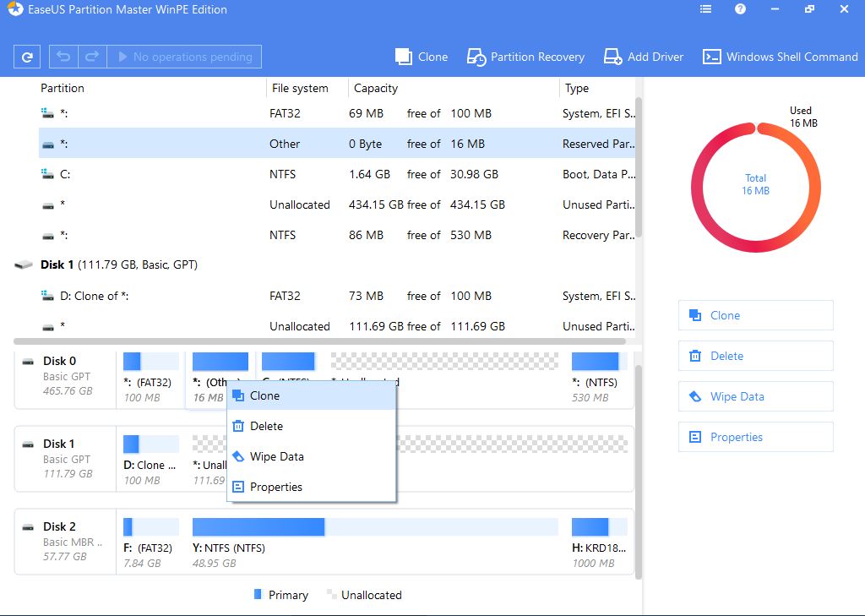Select the Y: NTFS partition bar on Disk 2
This screenshot has width=865, height=616.
coord(375,527)
